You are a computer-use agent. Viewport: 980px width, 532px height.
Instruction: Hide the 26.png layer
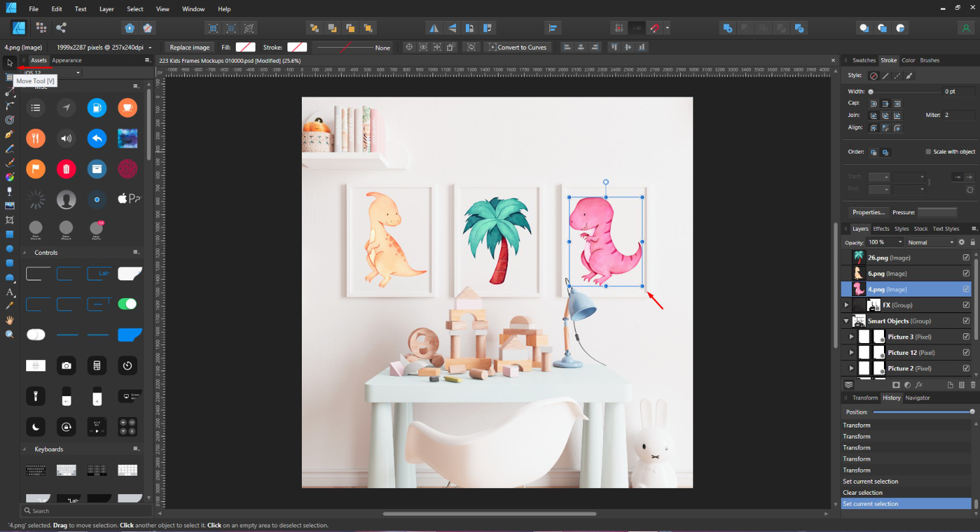click(x=966, y=258)
